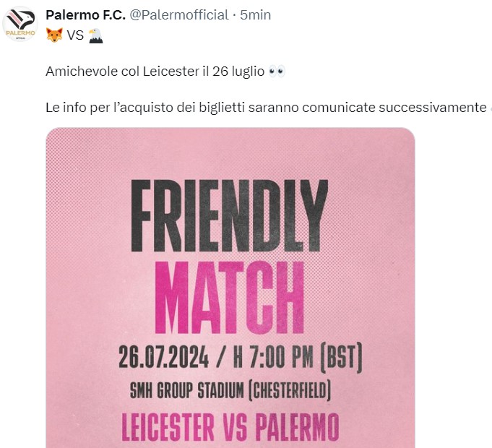Open the pink friendly match poster image

click(230, 289)
